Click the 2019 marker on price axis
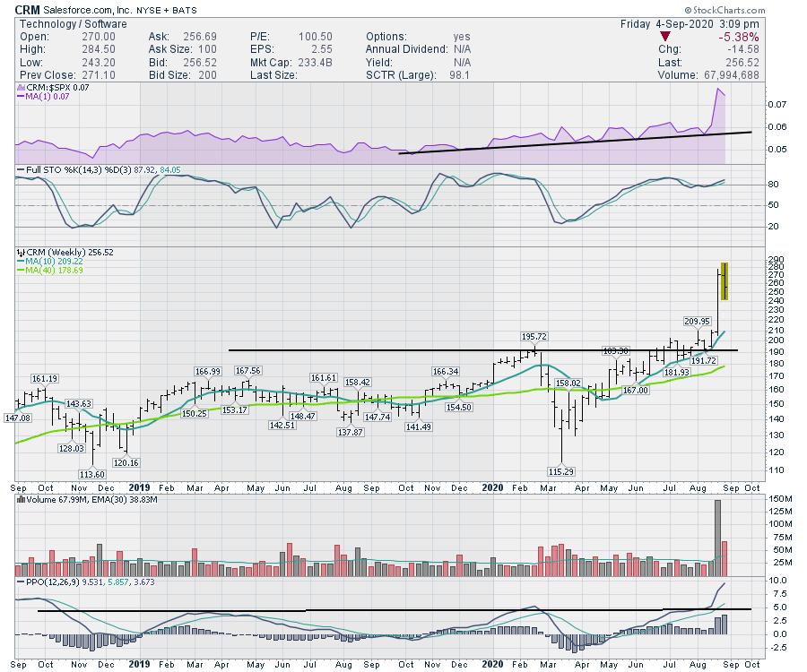 139,487
